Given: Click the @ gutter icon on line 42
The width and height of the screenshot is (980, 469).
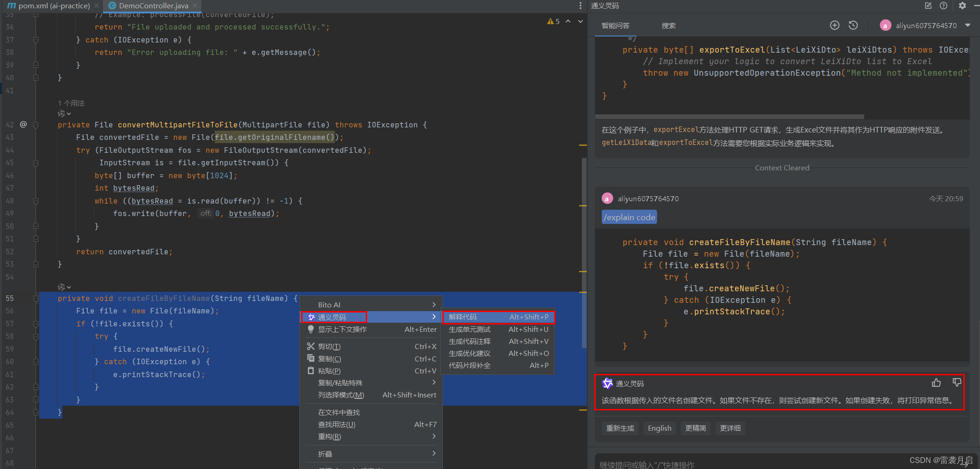Looking at the screenshot, I should 23,124.
